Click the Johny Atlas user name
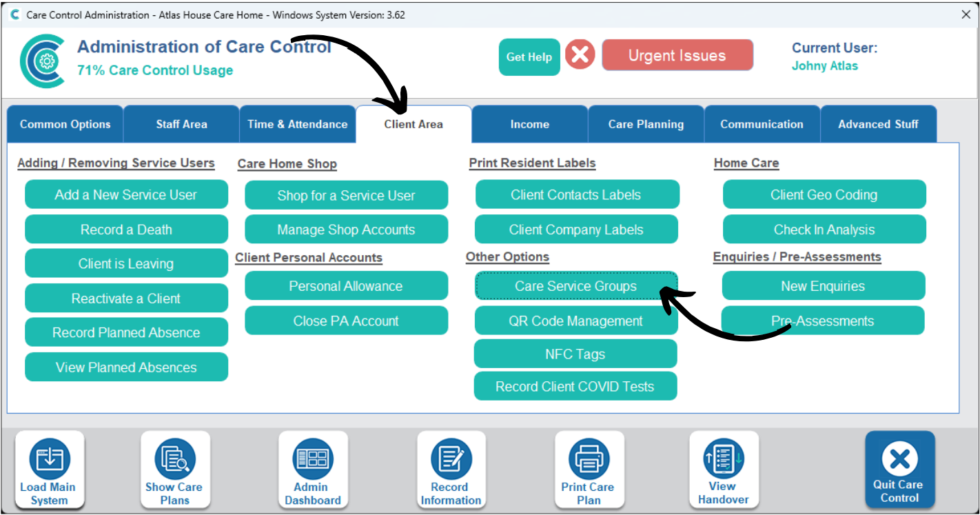 coord(825,66)
